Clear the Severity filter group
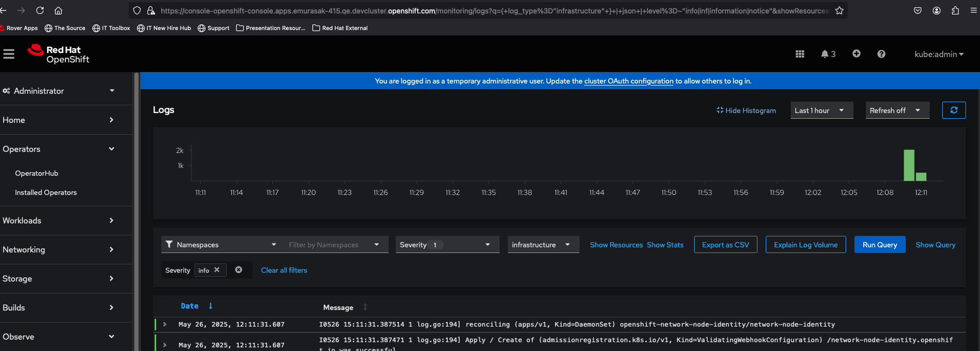 pyautogui.click(x=239, y=270)
